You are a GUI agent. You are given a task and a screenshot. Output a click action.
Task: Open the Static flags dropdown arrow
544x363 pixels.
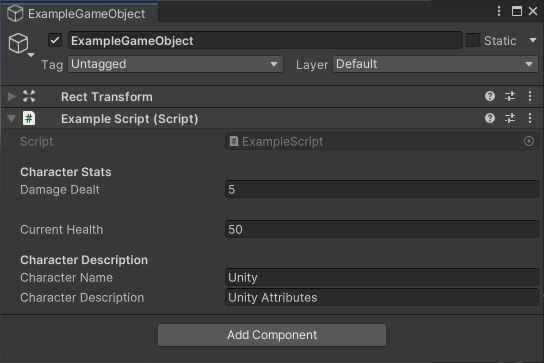(x=533, y=41)
